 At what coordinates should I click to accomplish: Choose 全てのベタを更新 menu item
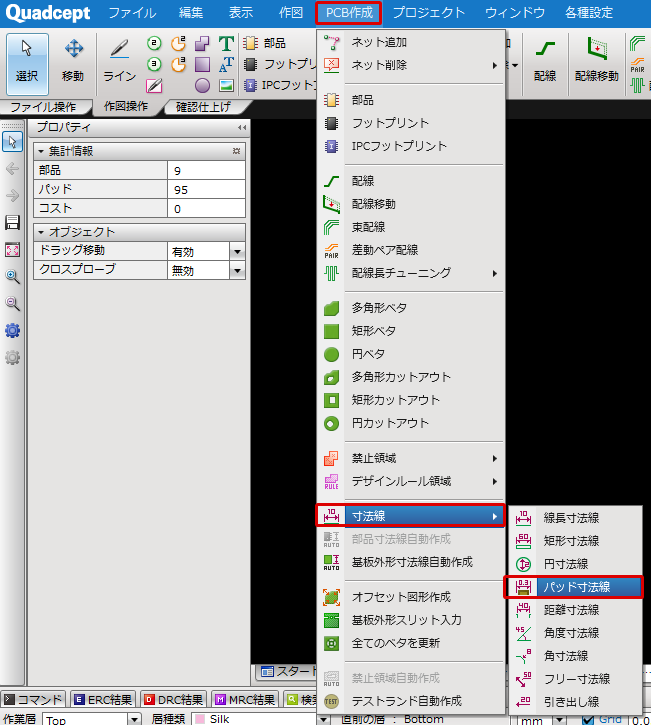[411, 643]
